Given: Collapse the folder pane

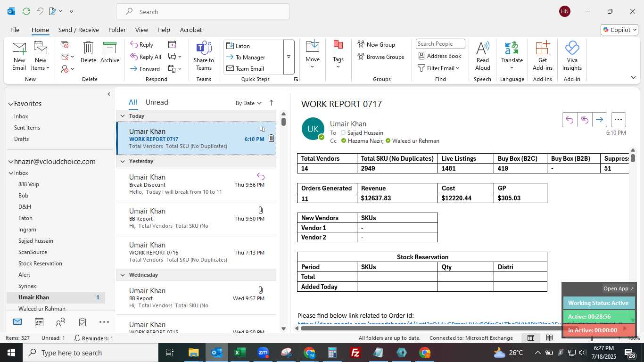Looking at the screenshot, I should [109, 94].
